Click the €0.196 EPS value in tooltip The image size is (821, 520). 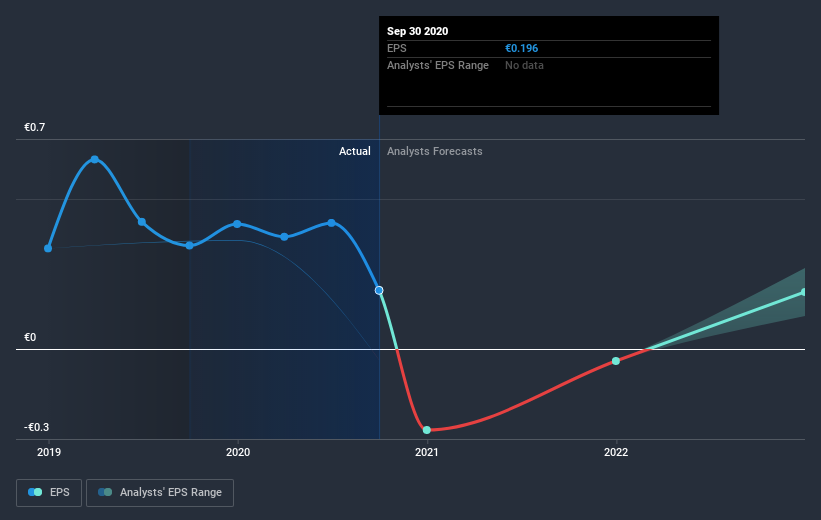(x=522, y=48)
